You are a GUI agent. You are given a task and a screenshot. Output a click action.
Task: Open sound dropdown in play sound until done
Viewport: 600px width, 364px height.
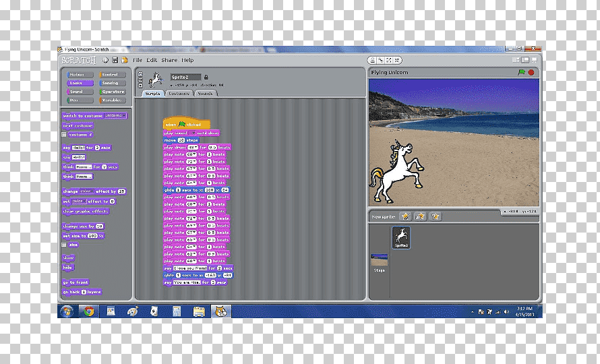click(192, 133)
